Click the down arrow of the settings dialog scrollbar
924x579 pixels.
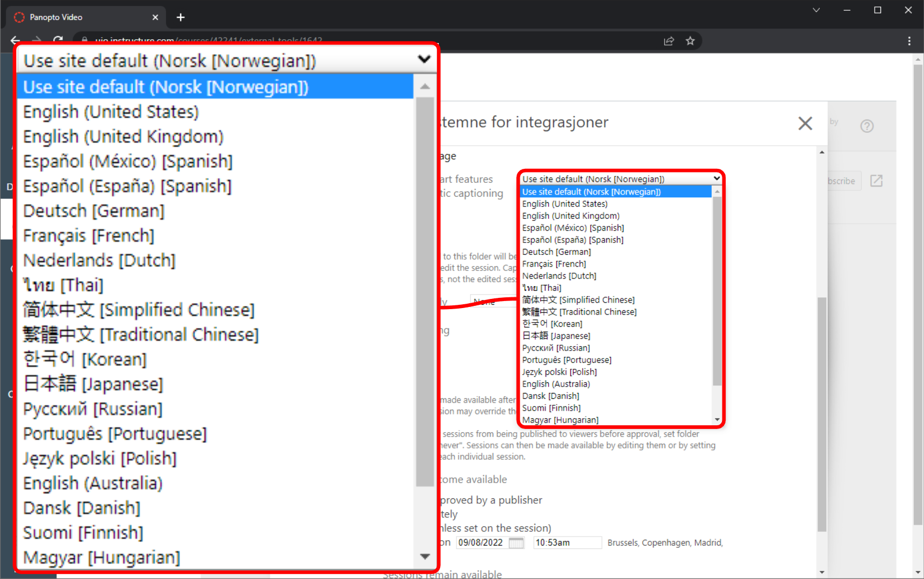point(822,573)
